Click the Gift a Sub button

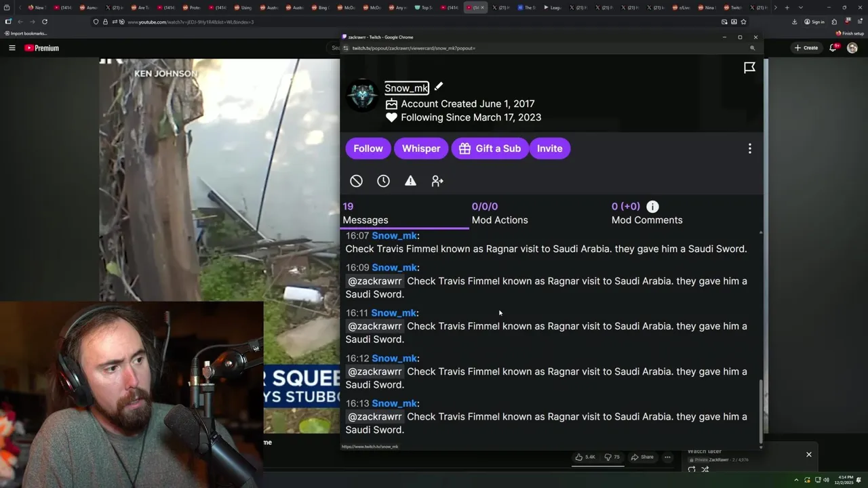[490, 148]
